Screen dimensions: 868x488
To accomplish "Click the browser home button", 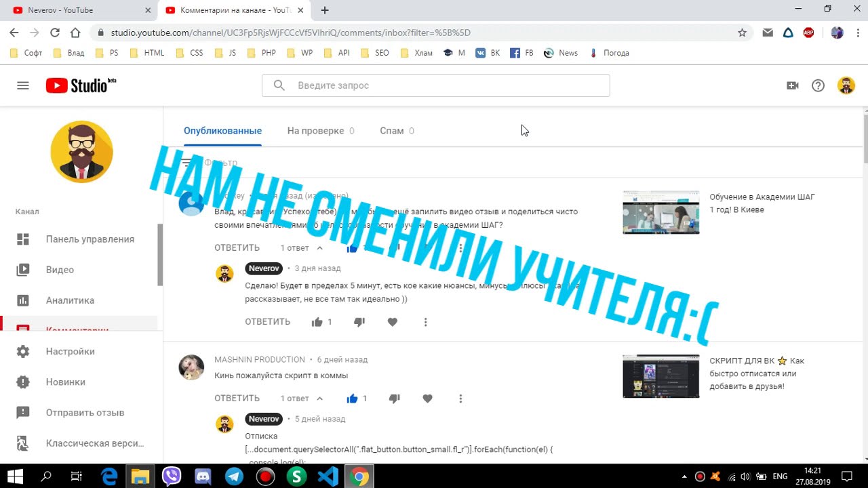I will [x=75, y=33].
